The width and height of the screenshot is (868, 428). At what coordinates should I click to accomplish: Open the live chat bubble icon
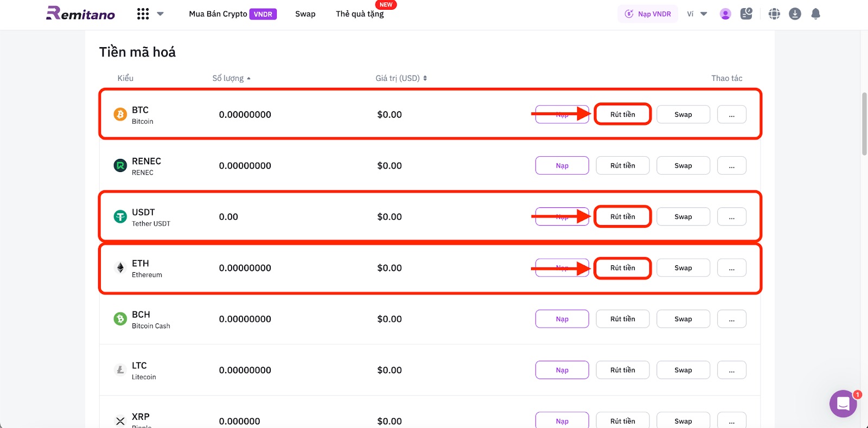click(x=843, y=404)
